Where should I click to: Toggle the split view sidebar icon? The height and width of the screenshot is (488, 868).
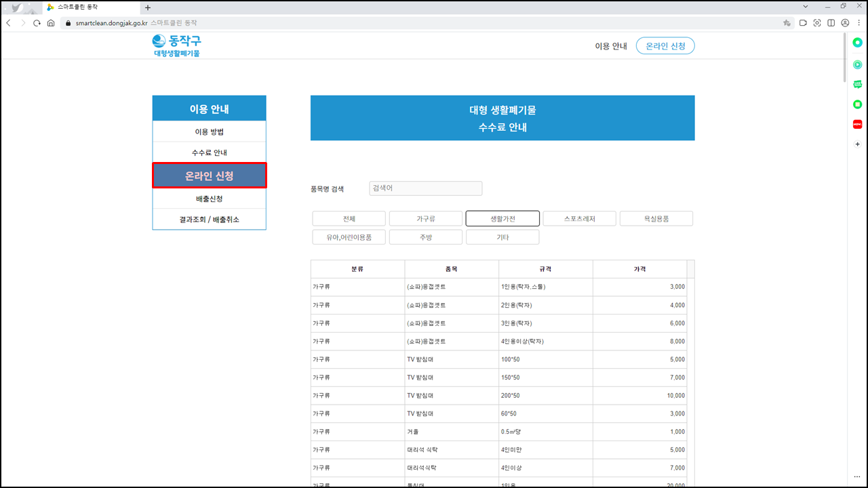831,22
